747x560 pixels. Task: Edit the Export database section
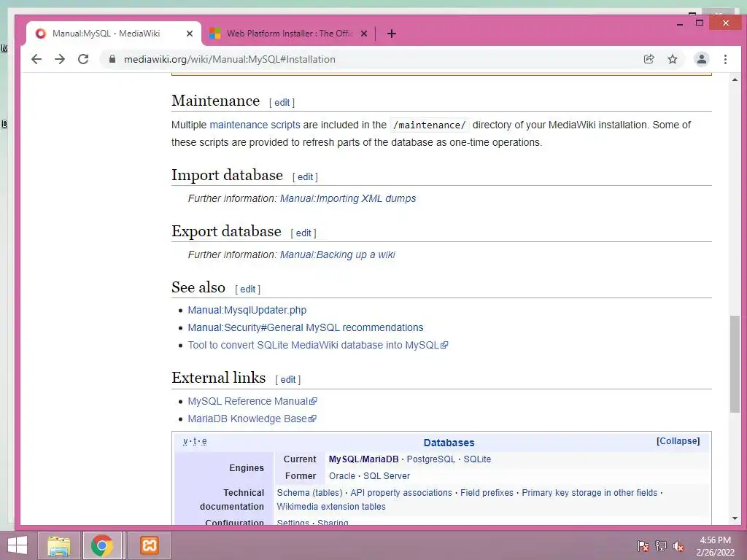pos(303,233)
